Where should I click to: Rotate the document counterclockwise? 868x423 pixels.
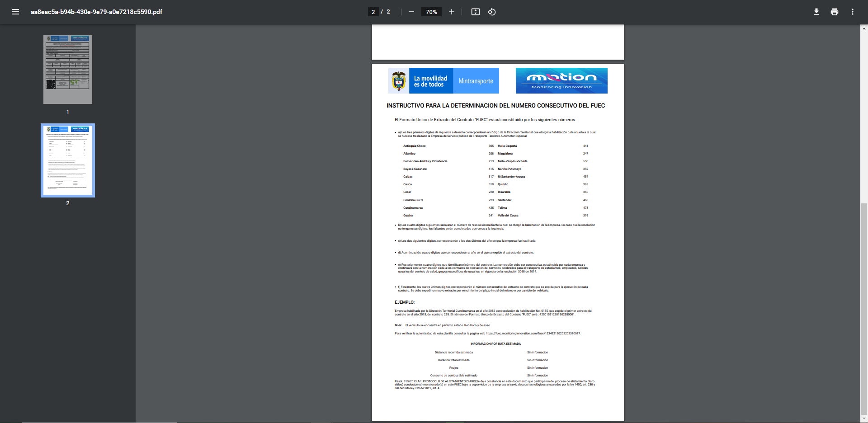[x=492, y=12]
